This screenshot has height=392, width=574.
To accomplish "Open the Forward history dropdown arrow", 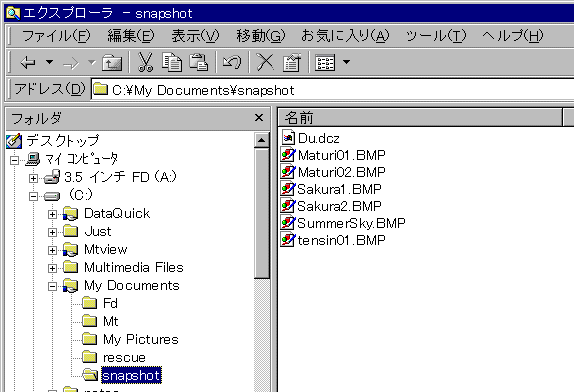I will (x=92, y=63).
